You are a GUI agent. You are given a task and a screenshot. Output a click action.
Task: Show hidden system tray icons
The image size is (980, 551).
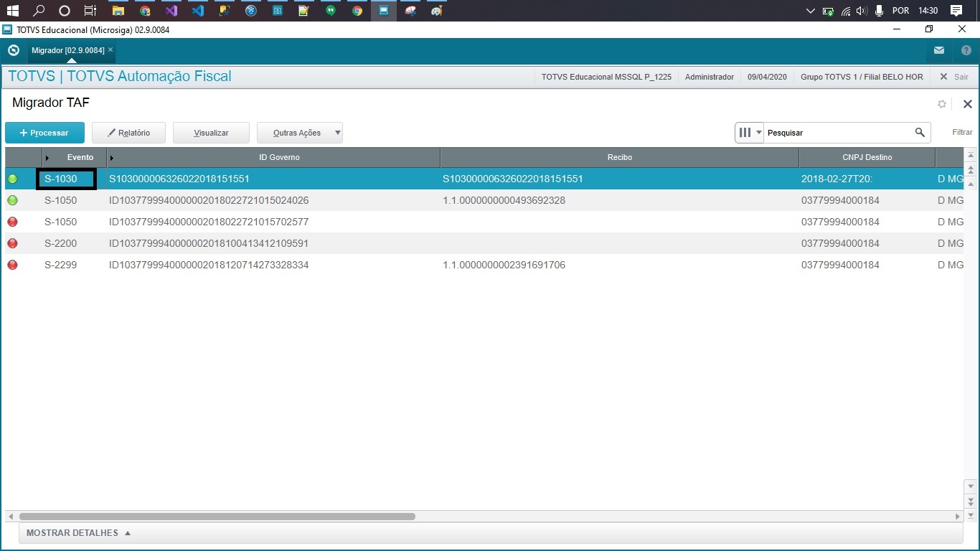tap(811, 11)
